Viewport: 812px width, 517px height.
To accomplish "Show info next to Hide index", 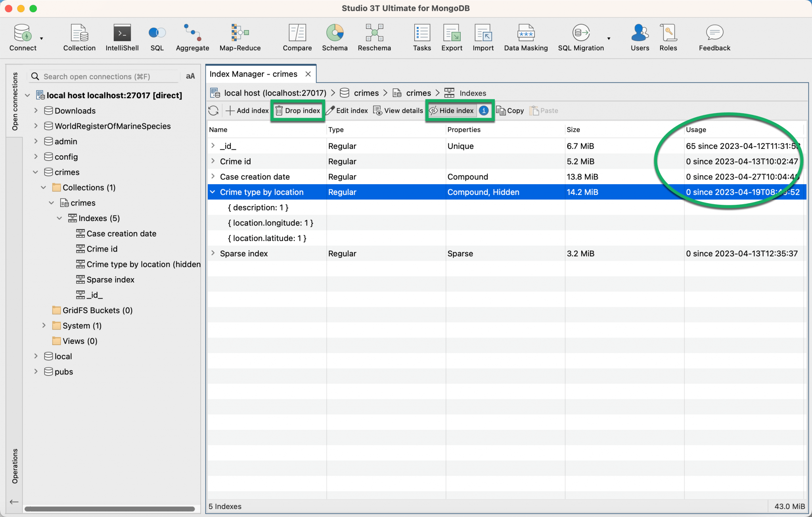I will click(x=483, y=111).
